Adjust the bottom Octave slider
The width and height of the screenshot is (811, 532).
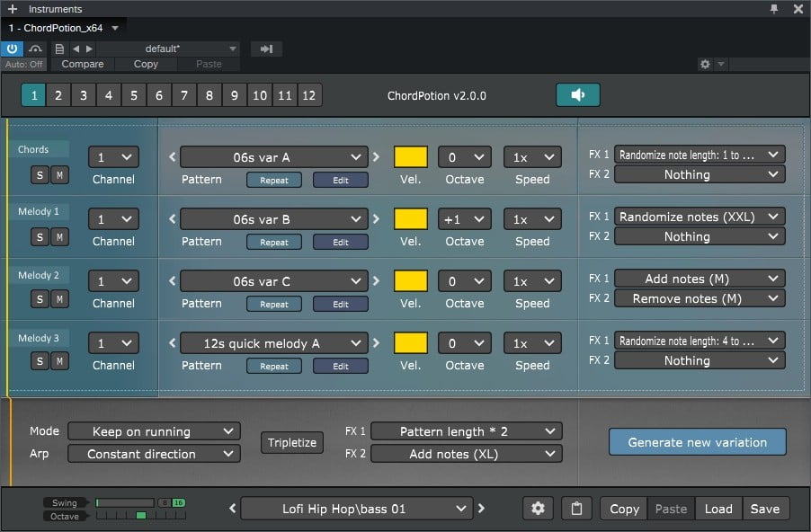coord(140,516)
